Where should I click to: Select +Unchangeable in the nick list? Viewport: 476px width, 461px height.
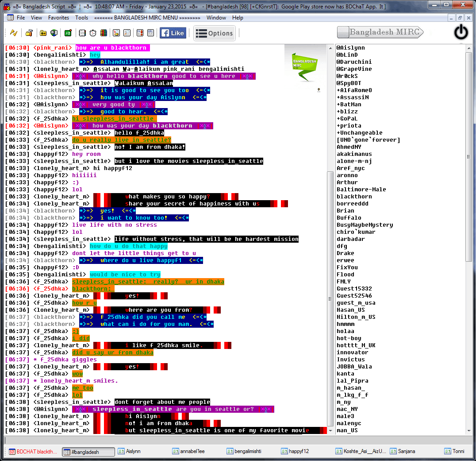[x=359, y=133]
